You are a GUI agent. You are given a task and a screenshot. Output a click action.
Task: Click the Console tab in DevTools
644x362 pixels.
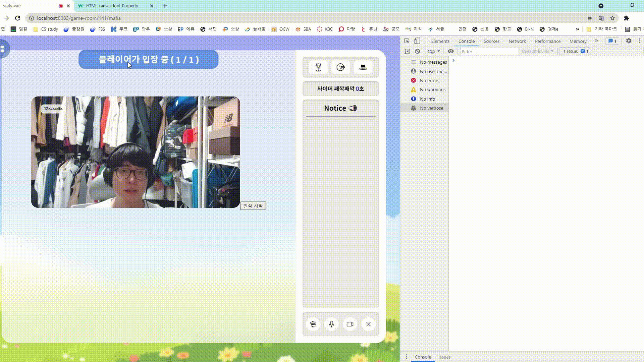click(x=466, y=41)
